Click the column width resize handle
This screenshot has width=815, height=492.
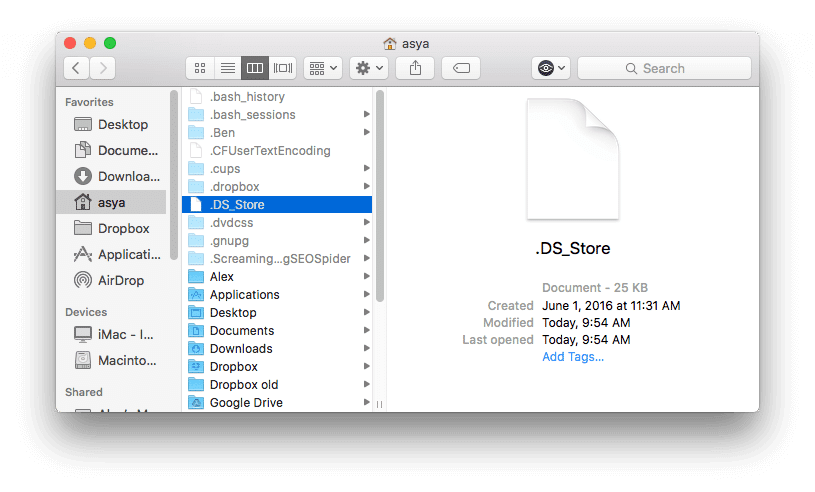tap(379, 404)
